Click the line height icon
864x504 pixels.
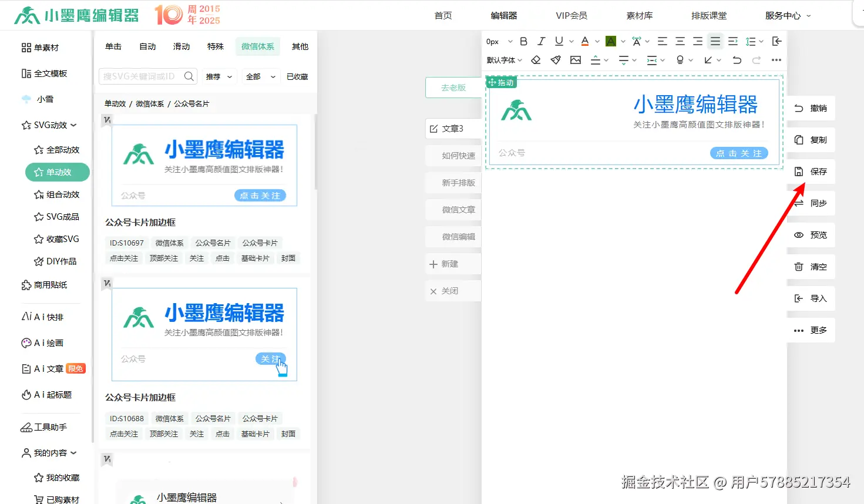(751, 41)
